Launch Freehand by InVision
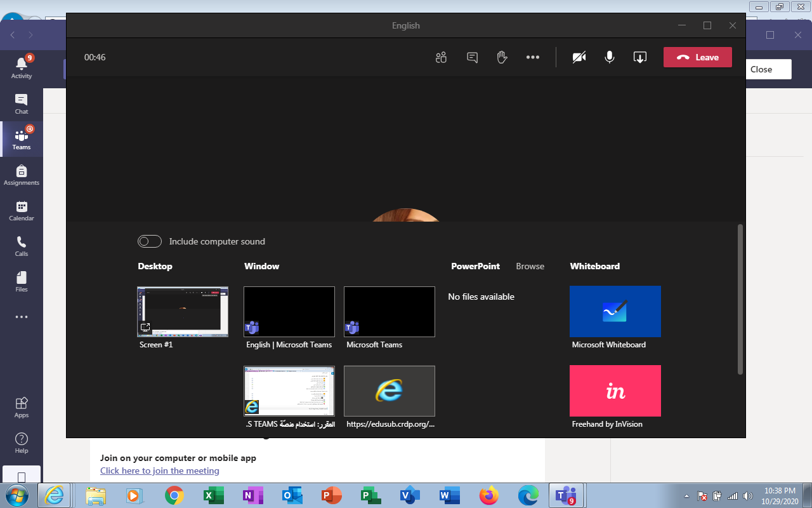Viewport: 812px width, 508px height. click(x=615, y=391)
